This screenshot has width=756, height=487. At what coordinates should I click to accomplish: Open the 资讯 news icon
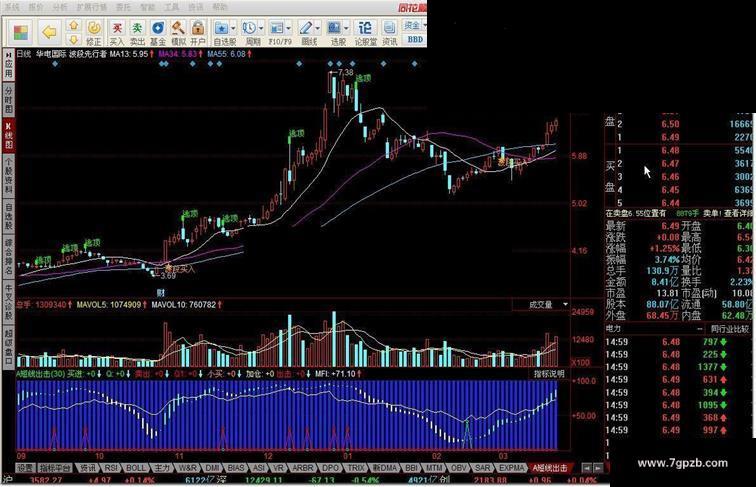pyautogui.click(x=390, y=33)
